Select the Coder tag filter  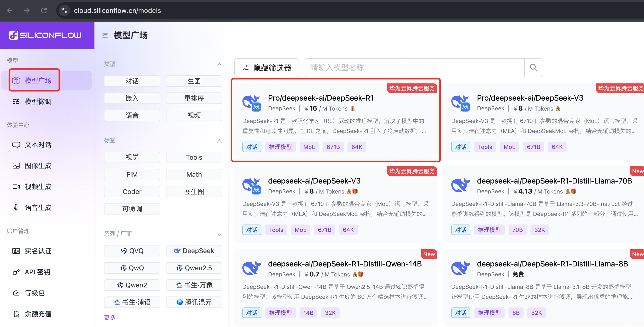(x=132, y=192)
